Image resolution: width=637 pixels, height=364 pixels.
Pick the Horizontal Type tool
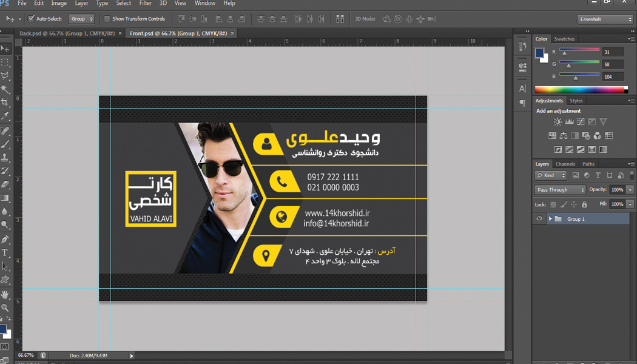[5, 253]
